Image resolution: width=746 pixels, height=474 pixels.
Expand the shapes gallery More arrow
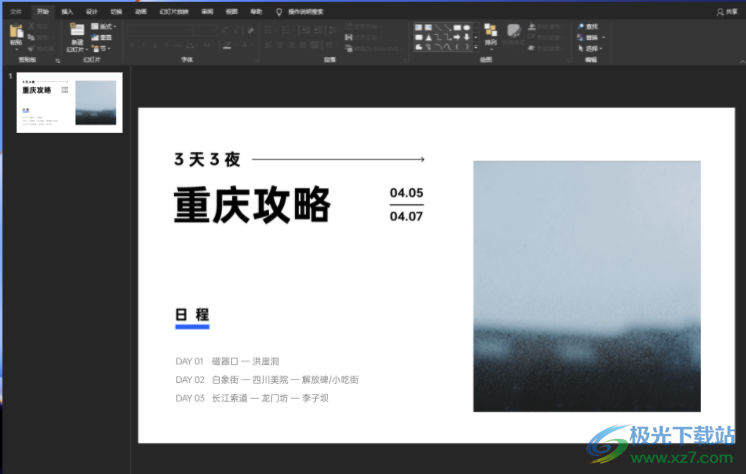[476, 47]
